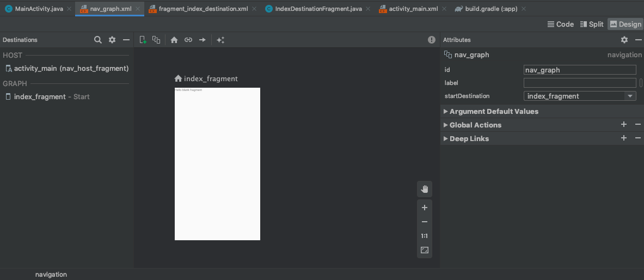The image size is (644, 280).
Task: Switch to Code view
Action: pos(561,25)
